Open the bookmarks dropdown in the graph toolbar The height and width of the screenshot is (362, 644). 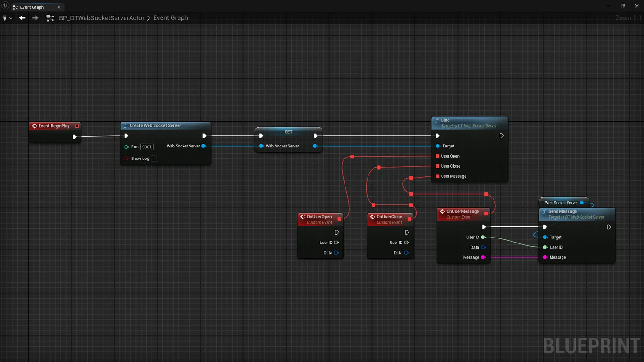point(7,18)
